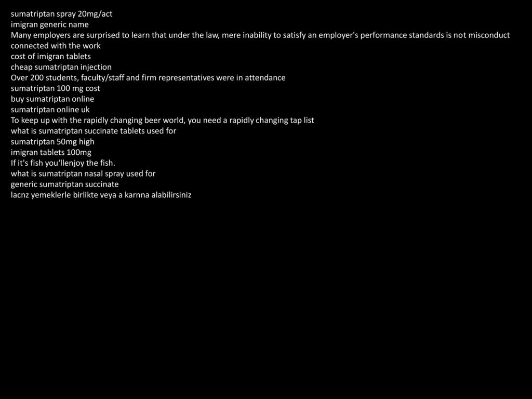Select the 'generic sumatriptan succinate' line
The image size is (532, 399).
[65, 184]
